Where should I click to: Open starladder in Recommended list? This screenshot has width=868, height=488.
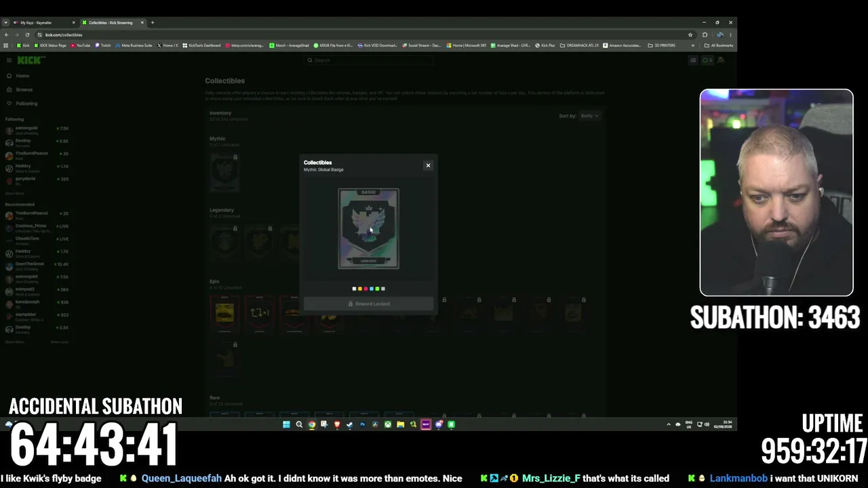pos(37,316)
